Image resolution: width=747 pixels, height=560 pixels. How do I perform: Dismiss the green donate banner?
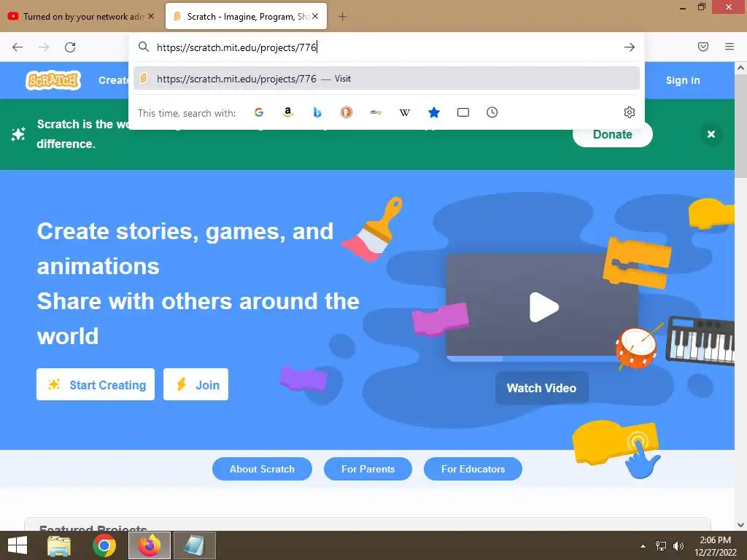(711, 134)
